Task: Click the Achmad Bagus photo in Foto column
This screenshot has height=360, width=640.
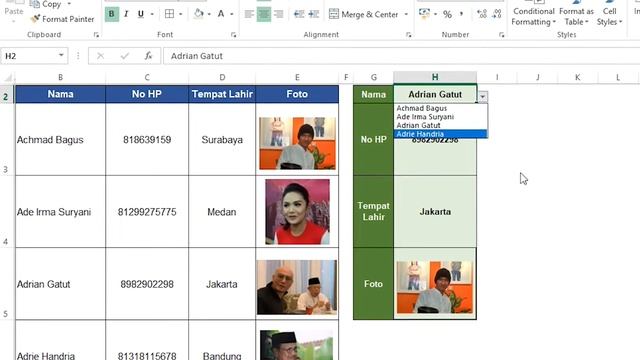Action: (297, 143)
